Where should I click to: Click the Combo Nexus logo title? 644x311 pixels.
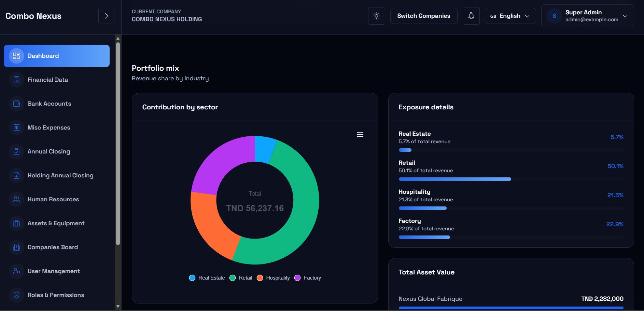coord(33,16)
